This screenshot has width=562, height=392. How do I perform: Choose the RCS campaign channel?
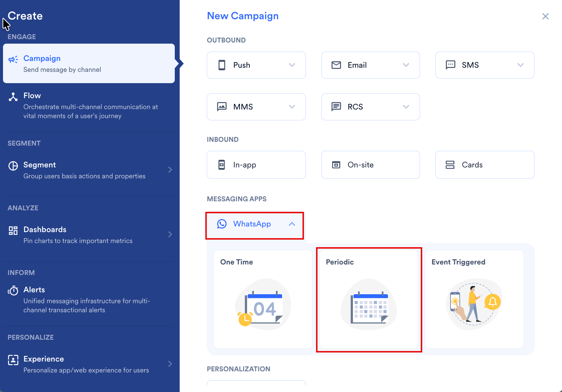pos(371,107)
